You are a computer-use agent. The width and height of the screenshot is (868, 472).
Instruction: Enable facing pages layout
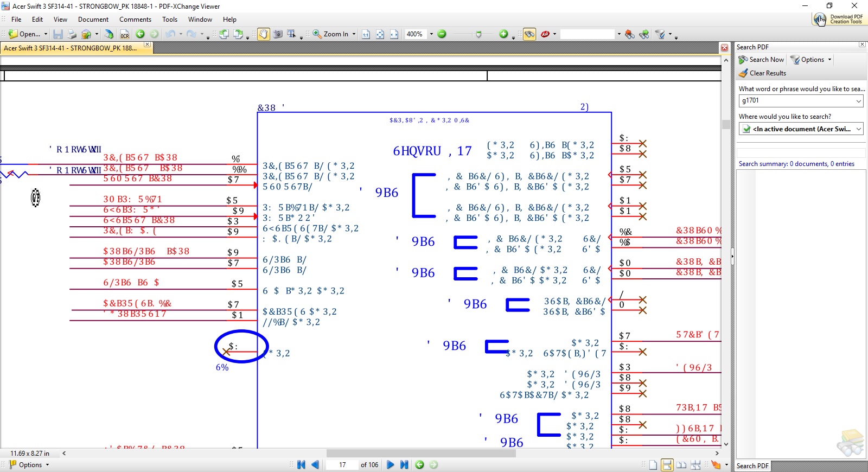click(x=681, y=465)
